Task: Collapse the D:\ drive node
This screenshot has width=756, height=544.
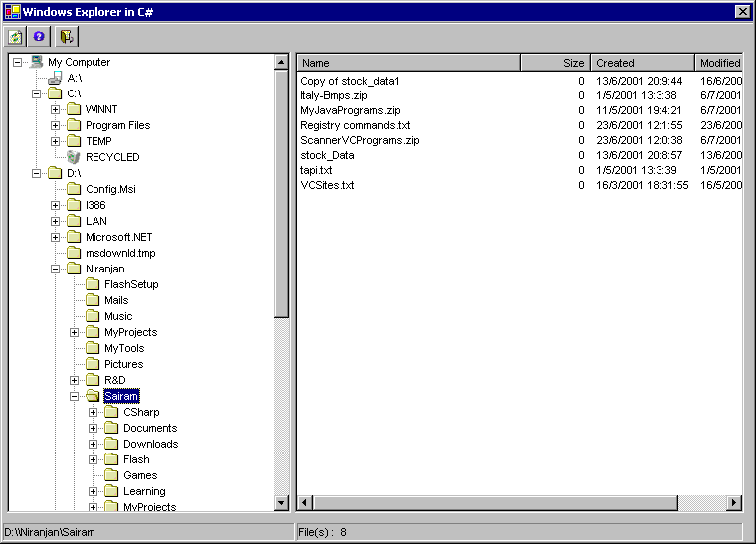Action: coord(36,173)
